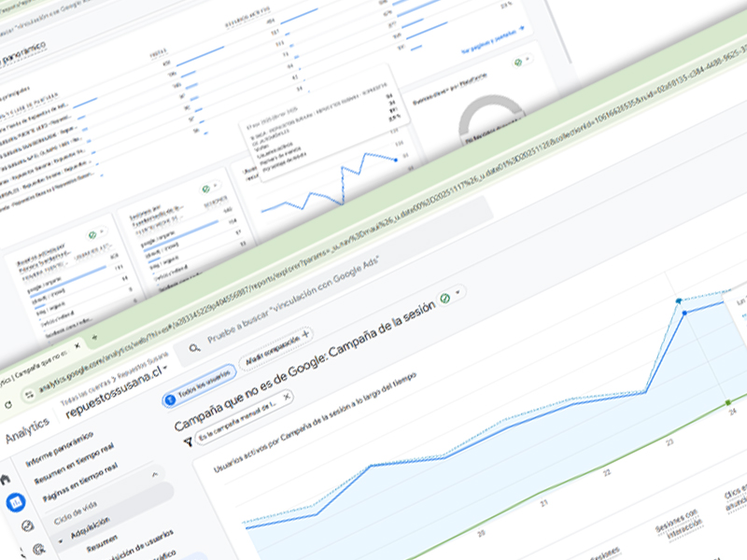The image size is (747, 560).
Task: Open Reports using the blue bar-chart rail icon
Action: point(16,504)
